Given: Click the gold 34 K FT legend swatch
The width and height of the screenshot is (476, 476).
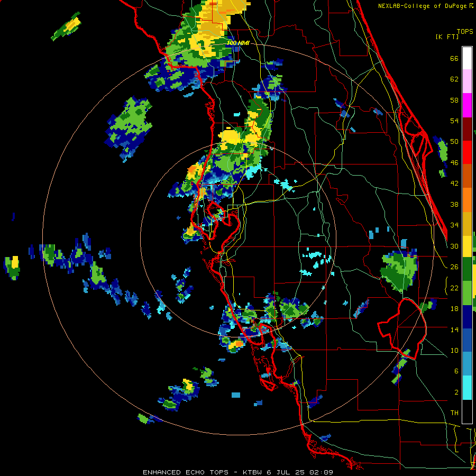Looking at the screenshot, I should click(467, 223).
